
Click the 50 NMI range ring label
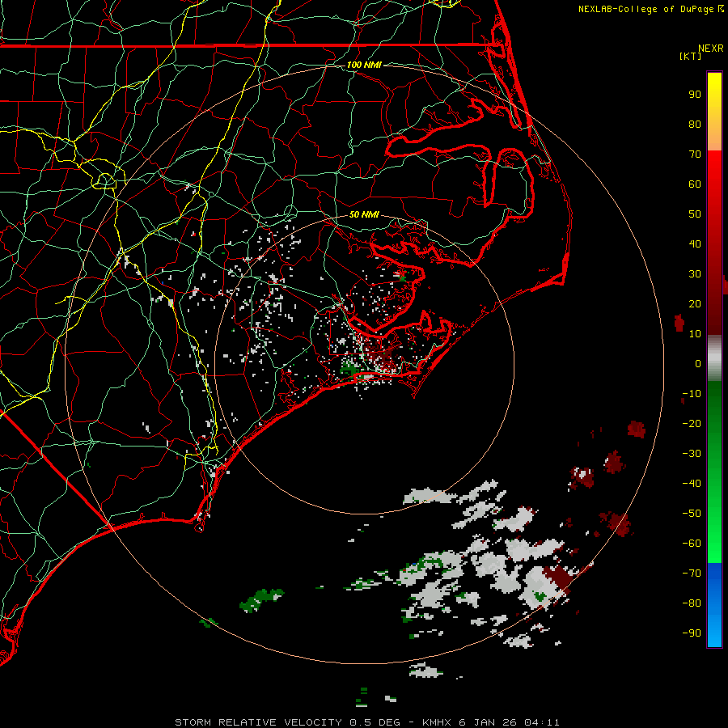364,214
